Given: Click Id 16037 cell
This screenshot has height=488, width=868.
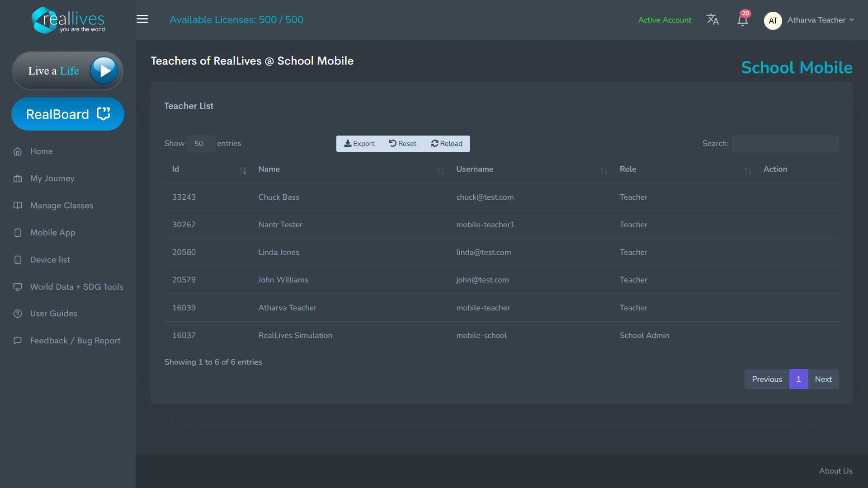Looking at the screenshot, I should (x=184, y=336).
